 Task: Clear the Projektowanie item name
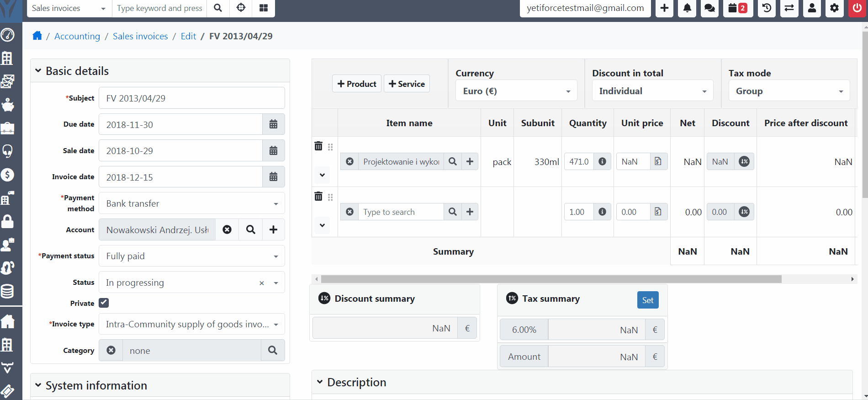[349, 161]
